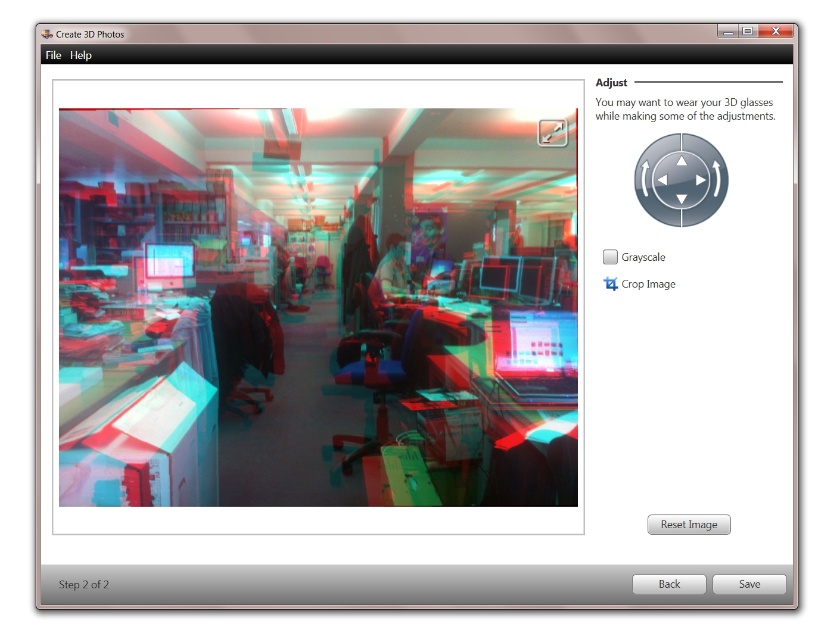840x630 pixels.
Task: Shift the image left with the pad arrow
Action: coord(661,180)
